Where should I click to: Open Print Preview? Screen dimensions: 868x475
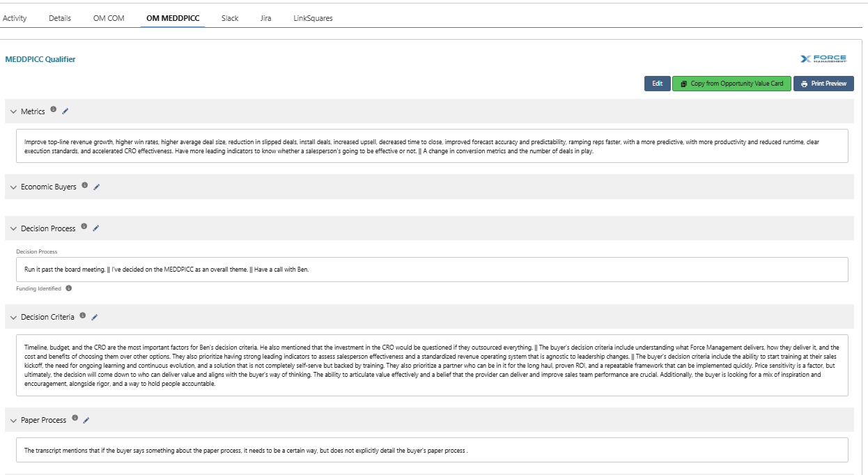coord(823,84)
